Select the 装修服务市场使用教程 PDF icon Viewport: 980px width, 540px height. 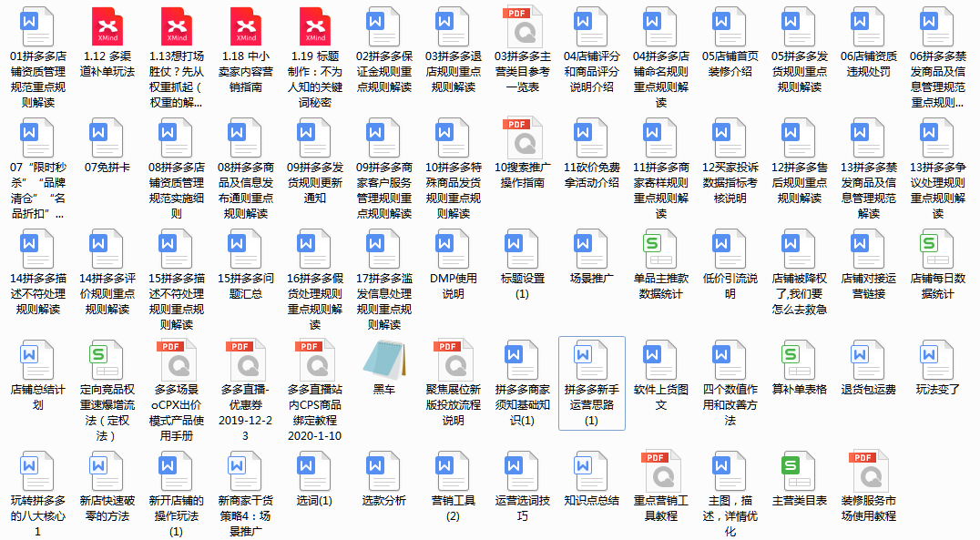[869, 472]
